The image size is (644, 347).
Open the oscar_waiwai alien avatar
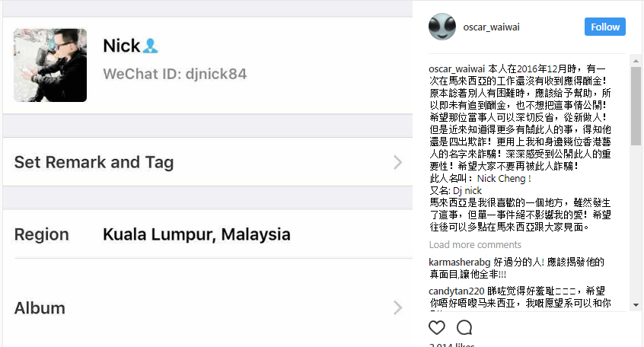pos(442,27)
